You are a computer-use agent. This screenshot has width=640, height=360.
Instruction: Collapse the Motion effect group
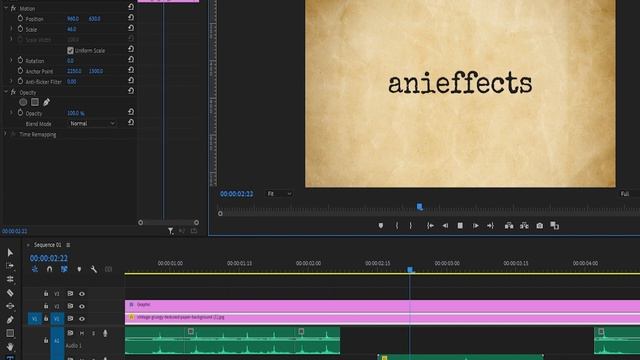pyautogui.click(x=6, y=8)
